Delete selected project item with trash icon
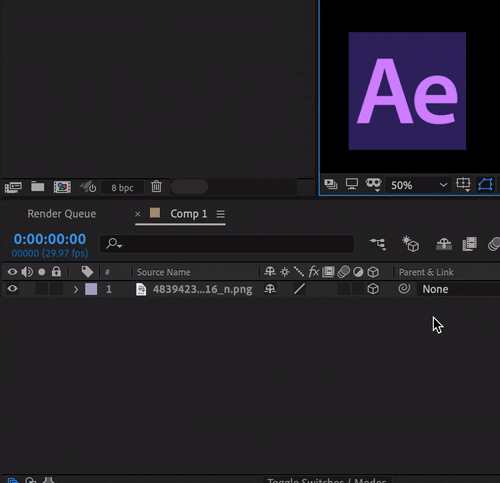500x483 pixels. click(156, 186)
